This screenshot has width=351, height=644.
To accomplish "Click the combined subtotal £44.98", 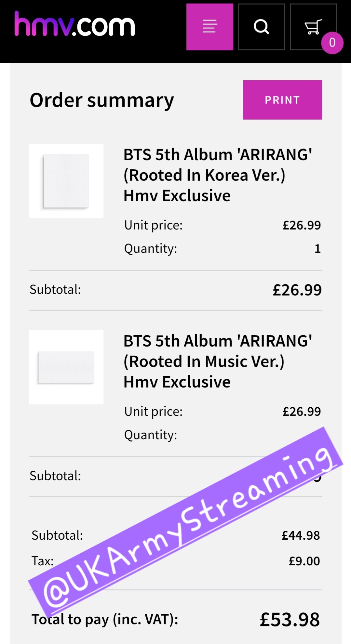I will pyautogui.click(x=301, y=535).
